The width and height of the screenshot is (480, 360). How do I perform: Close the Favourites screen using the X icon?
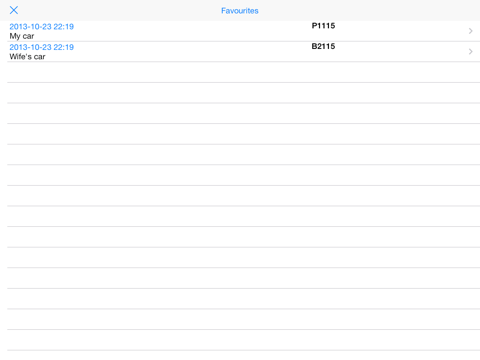pos(14,10)
